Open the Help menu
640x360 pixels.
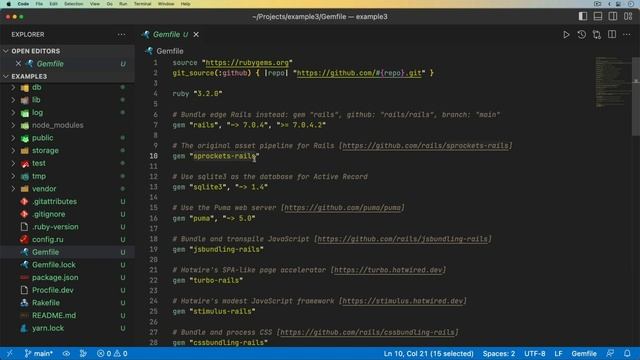click(185, 4)
